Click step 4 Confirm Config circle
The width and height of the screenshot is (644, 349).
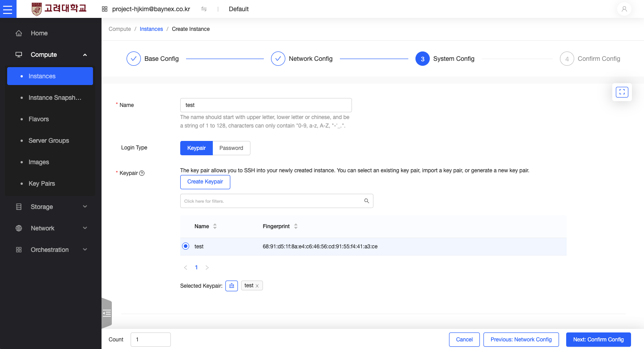pos(567,59)
